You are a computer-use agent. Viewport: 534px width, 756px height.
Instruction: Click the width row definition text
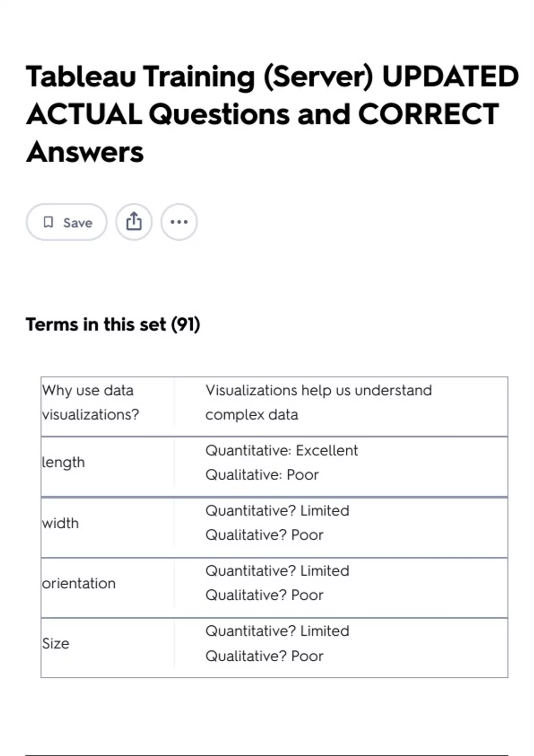point(277,523)
